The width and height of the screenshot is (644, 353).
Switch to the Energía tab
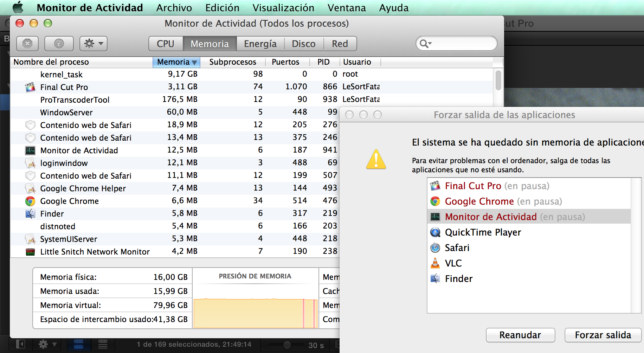coord(260,44)
